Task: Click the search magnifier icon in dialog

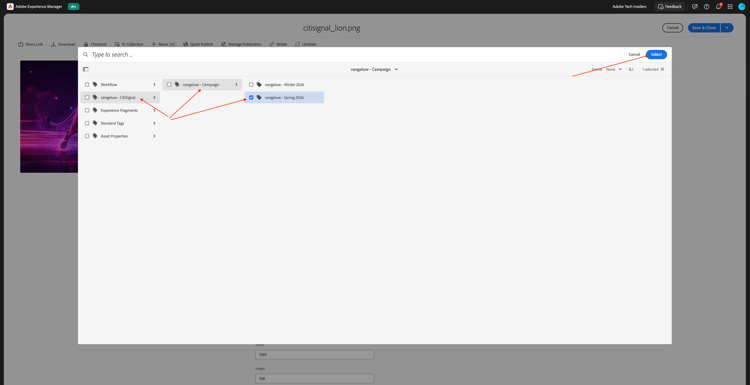Action: 86,55
